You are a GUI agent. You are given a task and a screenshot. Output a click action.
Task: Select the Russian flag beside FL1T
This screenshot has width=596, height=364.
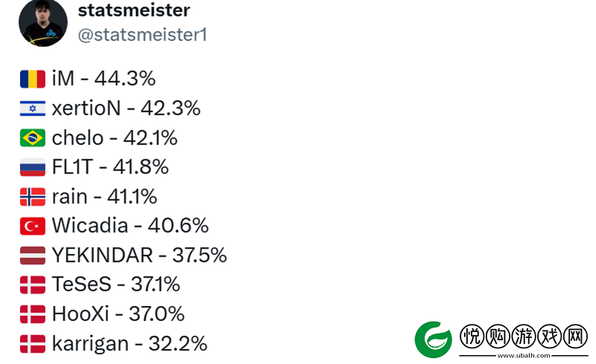(33, 167)
